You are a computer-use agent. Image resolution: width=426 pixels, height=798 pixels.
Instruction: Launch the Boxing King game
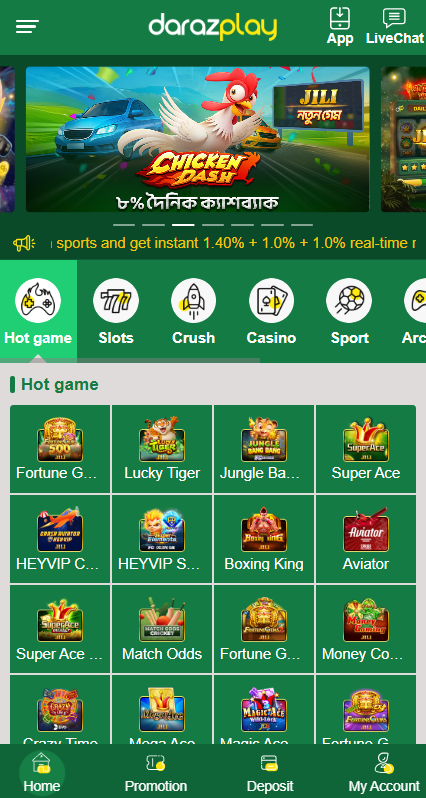point(264,539)
